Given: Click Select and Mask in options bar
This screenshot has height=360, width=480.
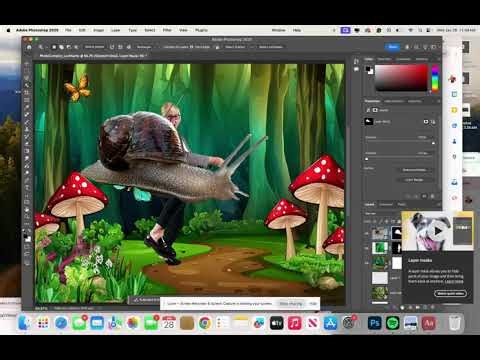Looking at the screenshot, I should click(x=271, y=47).
